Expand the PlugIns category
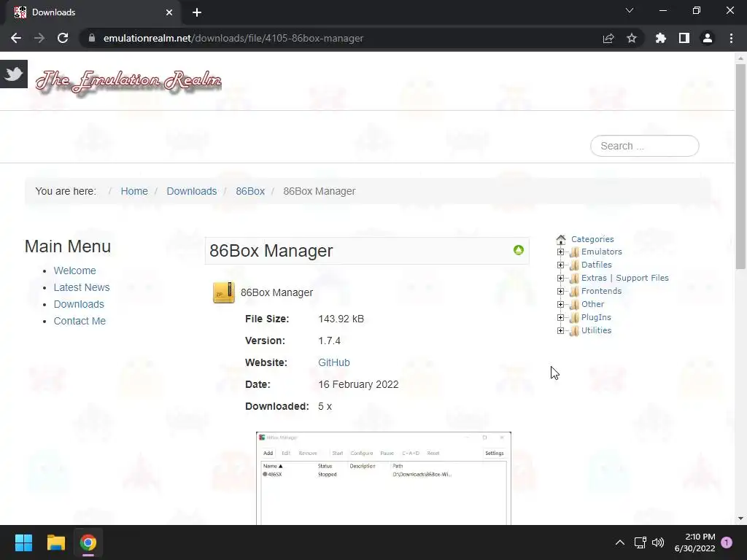747x560 pixels. (x=561, y=317)
